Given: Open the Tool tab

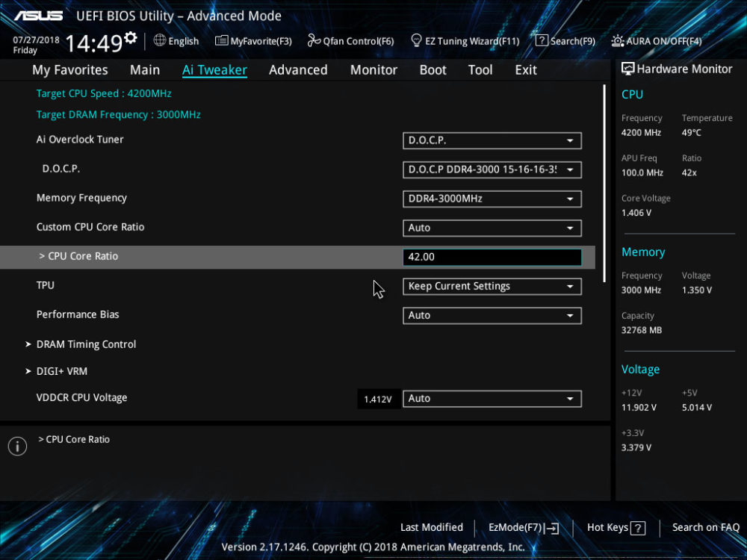Looking at the screenshot, I should pyautogui.click(x=480, y=70).
